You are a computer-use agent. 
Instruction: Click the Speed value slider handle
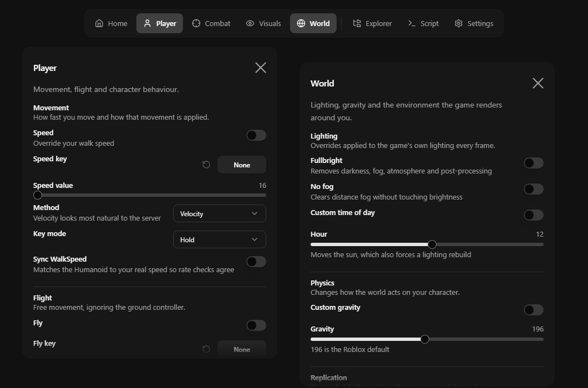(38, 195)
